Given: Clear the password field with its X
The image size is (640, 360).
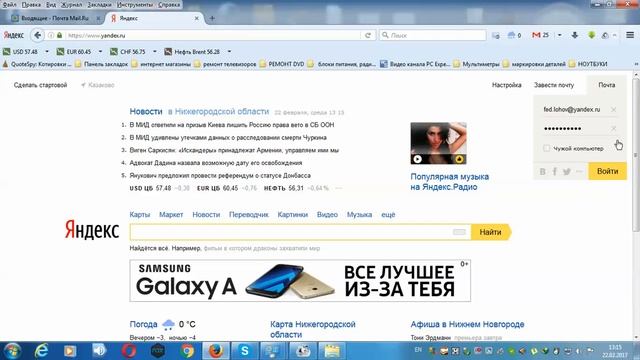Looking at the screenshot, I should tap(613, 129).
